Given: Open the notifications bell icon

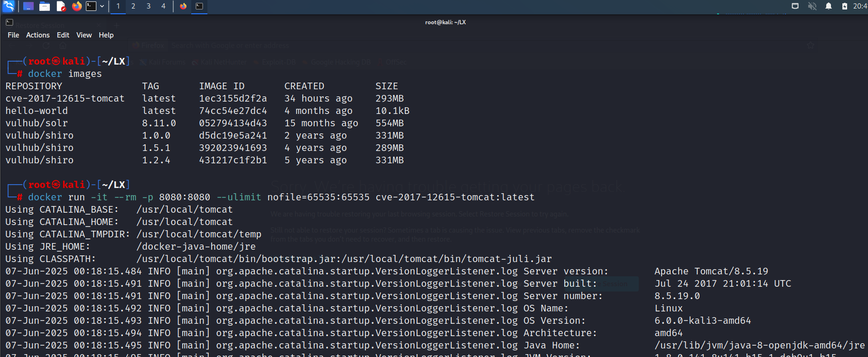Looking at the screenshot, I should pyautogui.click(x=829, y=6).
